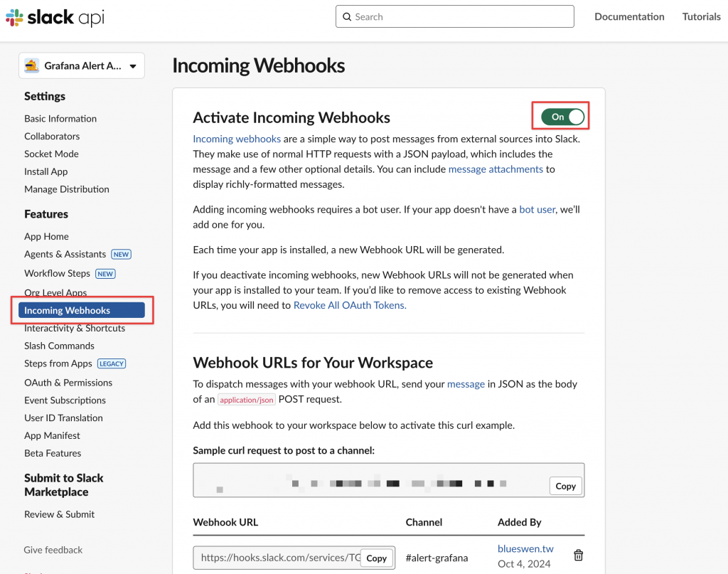Screen dimensions: 728x574
Task: Select Incoming Webhooks in sidebar
Action: click(x=82, y=310)
